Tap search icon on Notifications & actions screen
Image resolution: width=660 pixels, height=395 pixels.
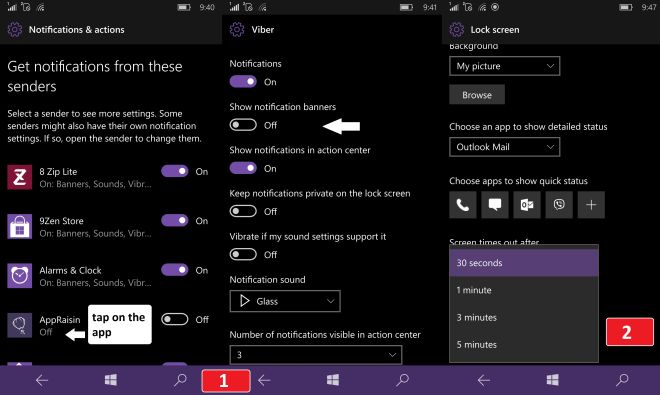pos(181,380)
